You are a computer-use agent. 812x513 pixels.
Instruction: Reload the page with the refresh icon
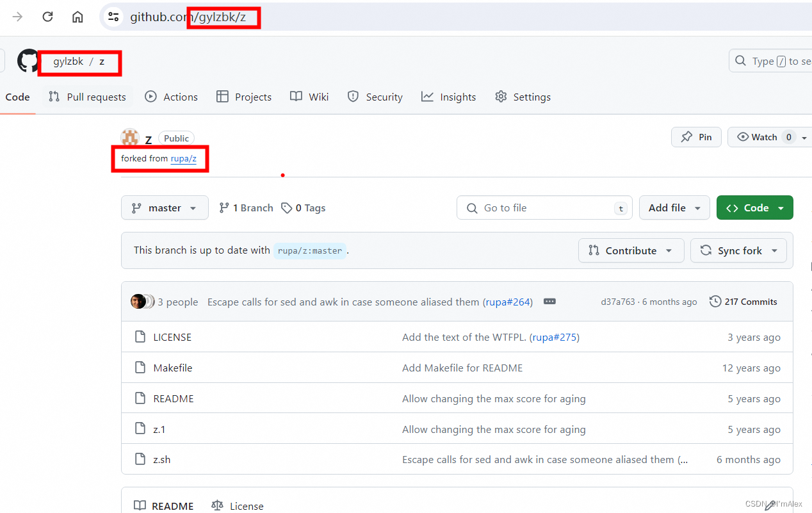[47, 17]
